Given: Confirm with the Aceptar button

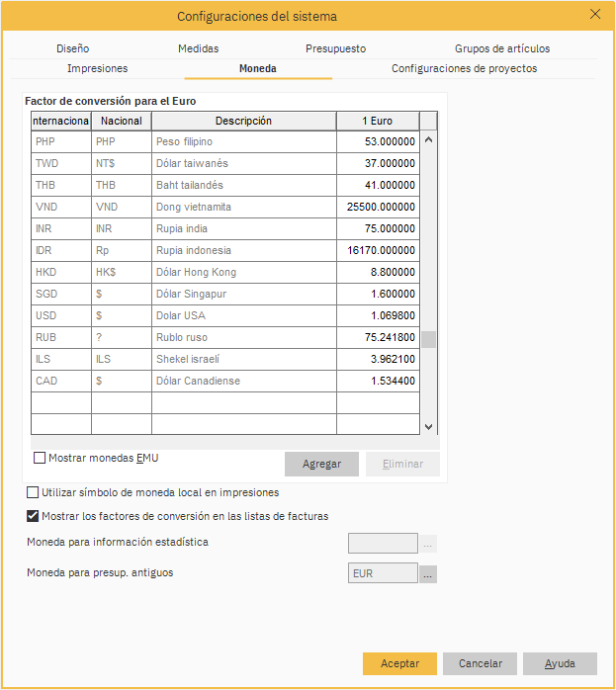Looking at the screenshot, I should (x=399, y=663).
